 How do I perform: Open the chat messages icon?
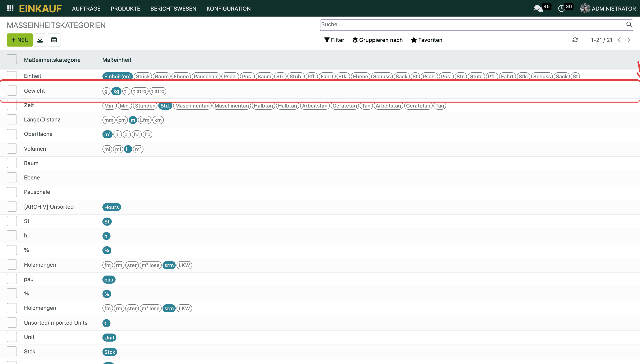coord(538,8)
